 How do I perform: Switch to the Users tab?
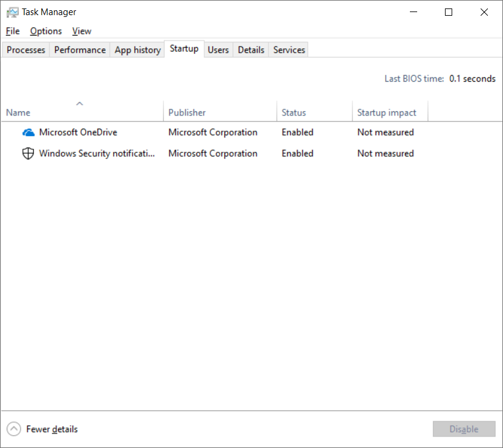(x=218, y=50)
